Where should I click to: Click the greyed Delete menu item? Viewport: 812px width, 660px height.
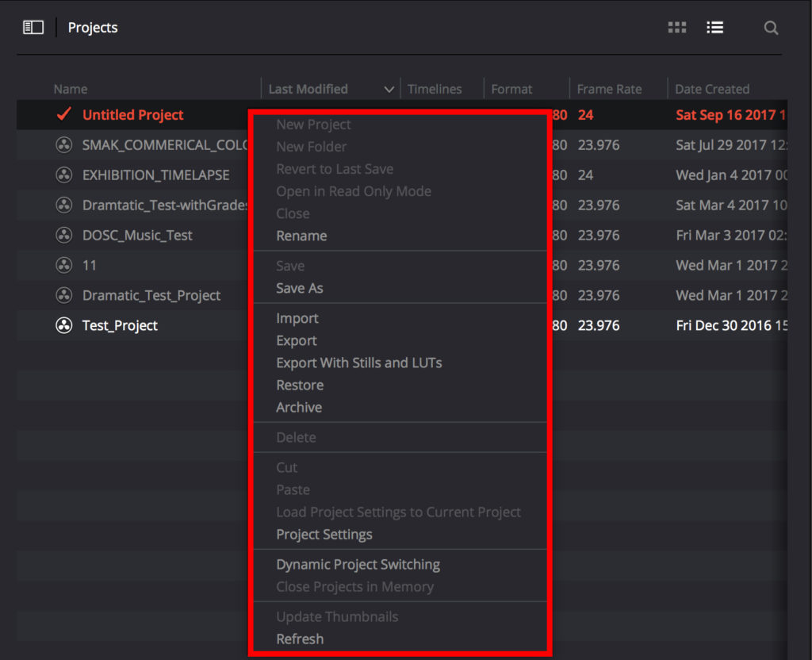pos(296,437)
